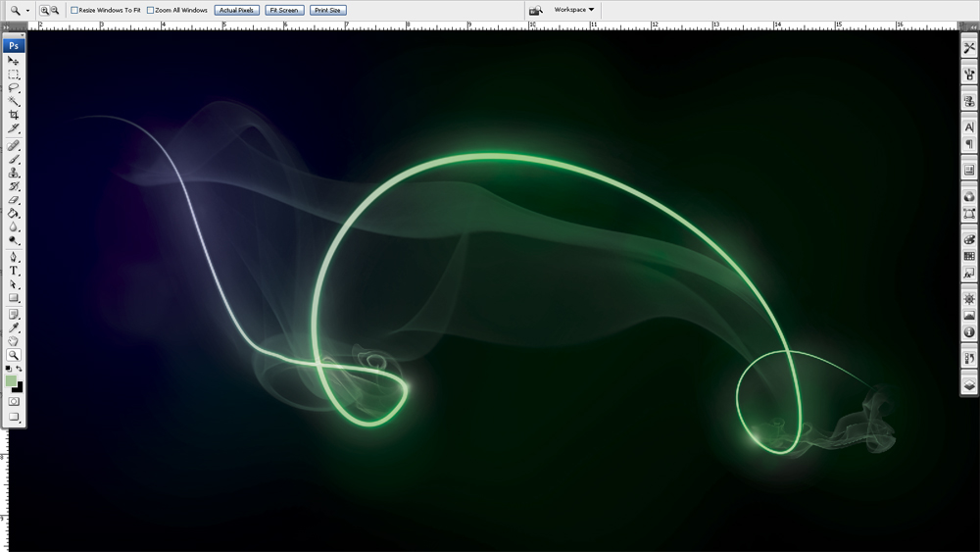Viewport: 980px width, 552px height.
Task: Expand the toolbox double-arrow toggle
Action: point(6,27)
